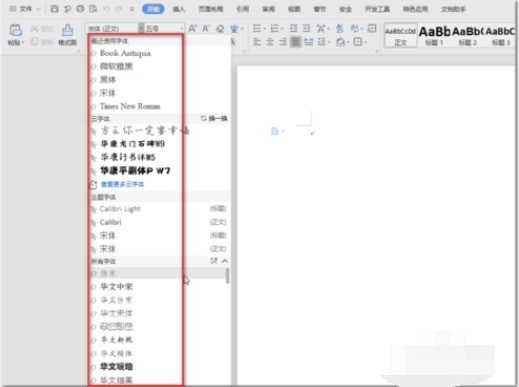Click the Undo arrow icon
This screenshot has height=387, width=519.
click(x=106, y=9)
